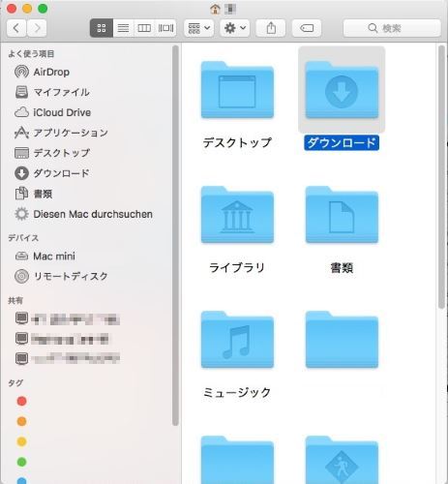Click the ライブラリ folder name label

tap(237, 267)
